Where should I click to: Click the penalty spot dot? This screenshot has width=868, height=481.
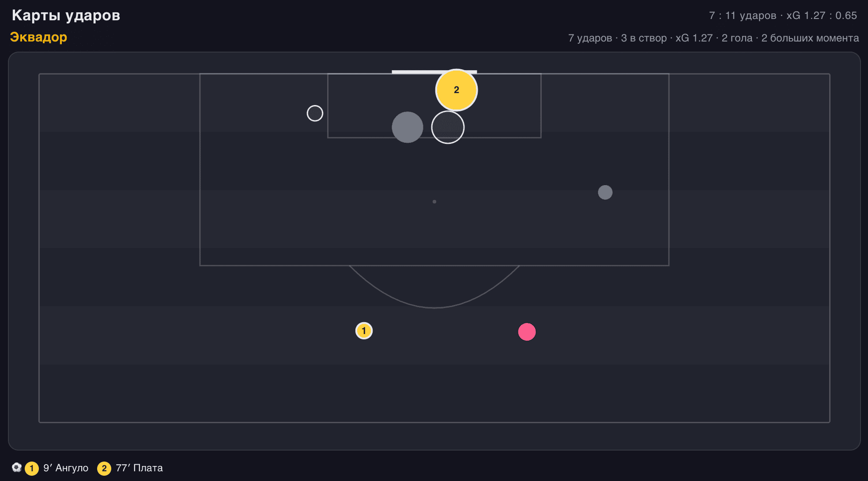point(434,202)
